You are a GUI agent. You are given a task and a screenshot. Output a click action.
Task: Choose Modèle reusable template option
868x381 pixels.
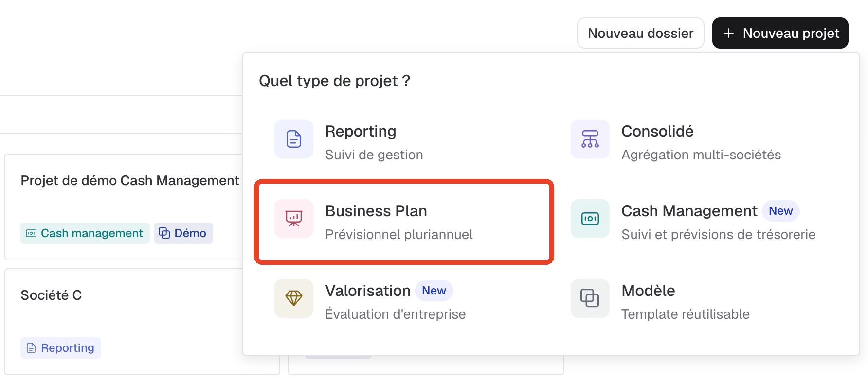[701, 301]
